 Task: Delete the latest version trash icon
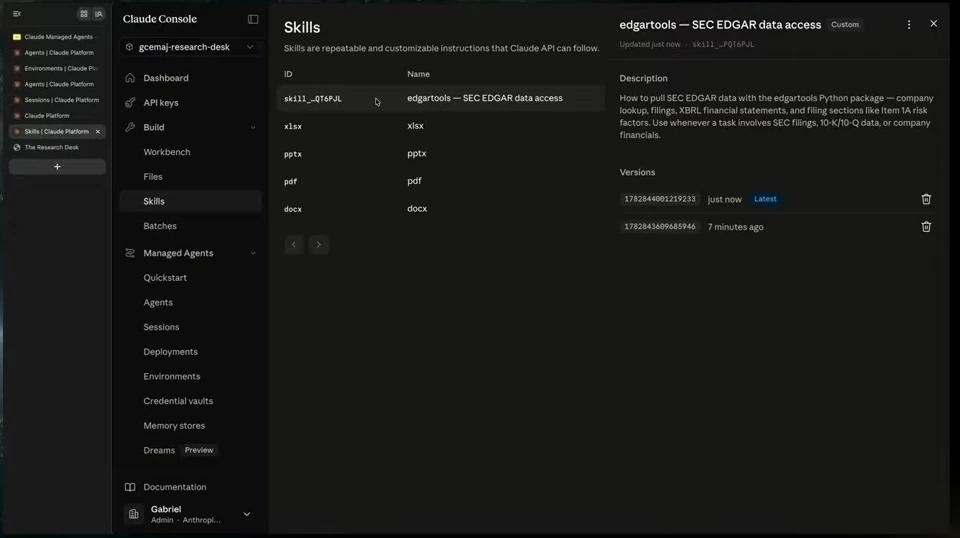point(926,199)
